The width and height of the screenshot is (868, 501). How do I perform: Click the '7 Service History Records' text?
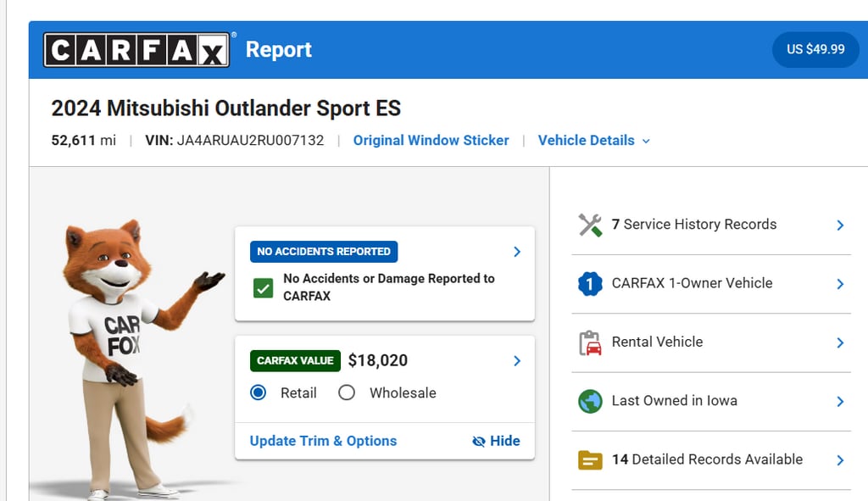click(694, 224)
